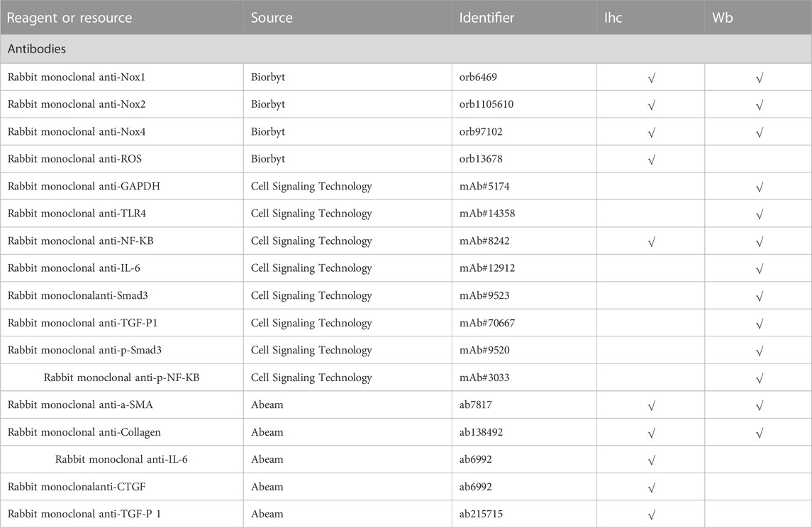Image resolution: width=812 pixels, height=528 pixels.
Task: Click the Ihc checkmark for anti-TGF-P 1
Action: pos(652,515)
